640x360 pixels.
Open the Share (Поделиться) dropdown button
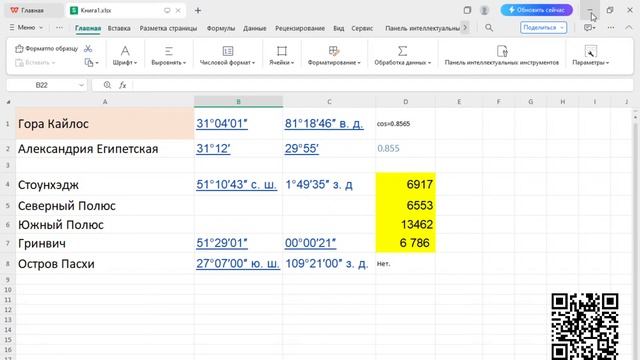[543, 28]
